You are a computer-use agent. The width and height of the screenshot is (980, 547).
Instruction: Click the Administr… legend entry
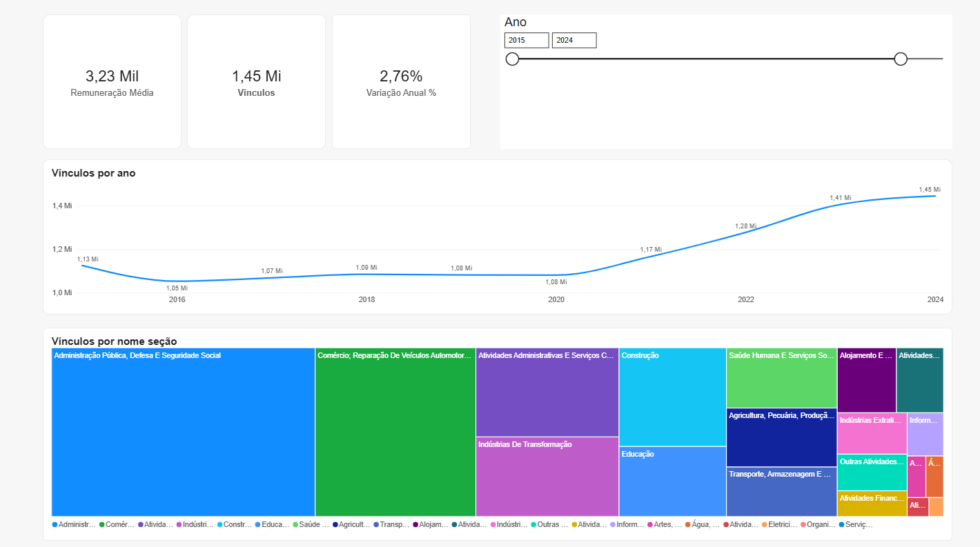[74, 525]
